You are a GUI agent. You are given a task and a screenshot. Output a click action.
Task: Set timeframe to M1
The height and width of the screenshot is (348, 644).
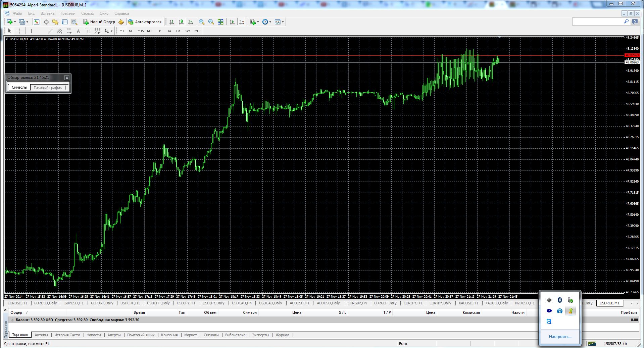point(122,31)
